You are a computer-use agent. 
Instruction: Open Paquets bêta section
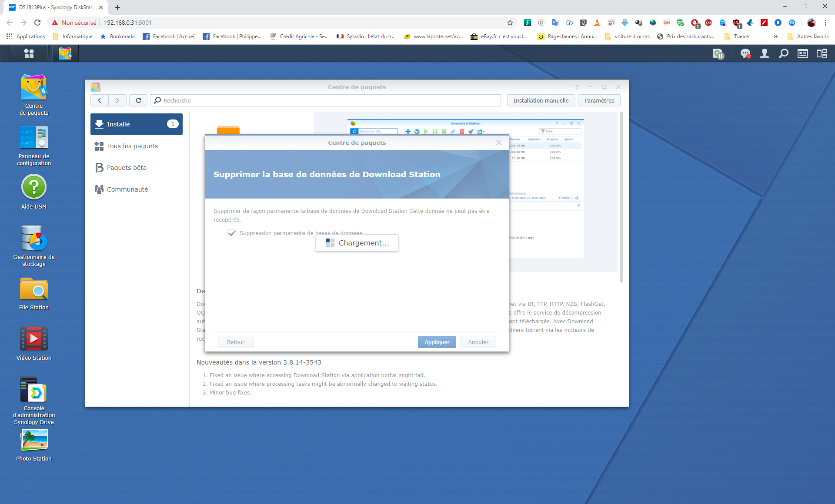point(127,168)
